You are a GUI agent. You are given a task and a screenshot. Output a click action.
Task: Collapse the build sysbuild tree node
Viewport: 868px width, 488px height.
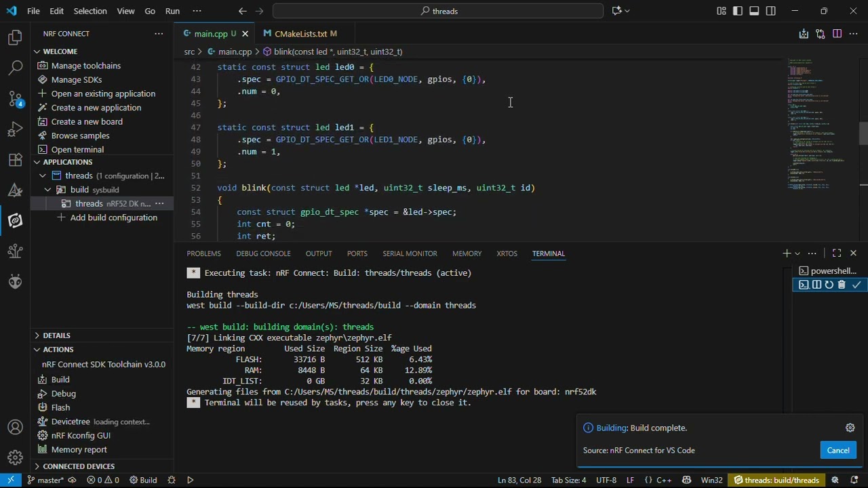pos(47,190)
